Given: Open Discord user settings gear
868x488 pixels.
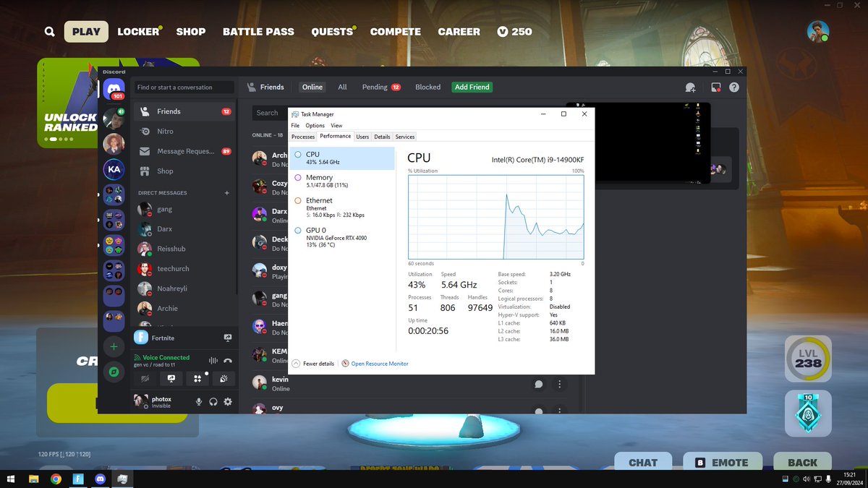Looking at the screenshot, I should tap(228, 401).
